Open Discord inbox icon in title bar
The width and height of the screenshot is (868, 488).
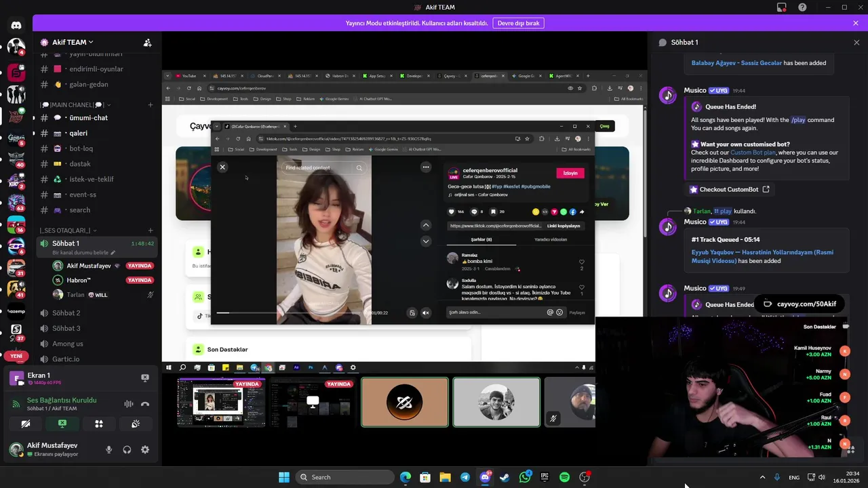coord(782,7)
